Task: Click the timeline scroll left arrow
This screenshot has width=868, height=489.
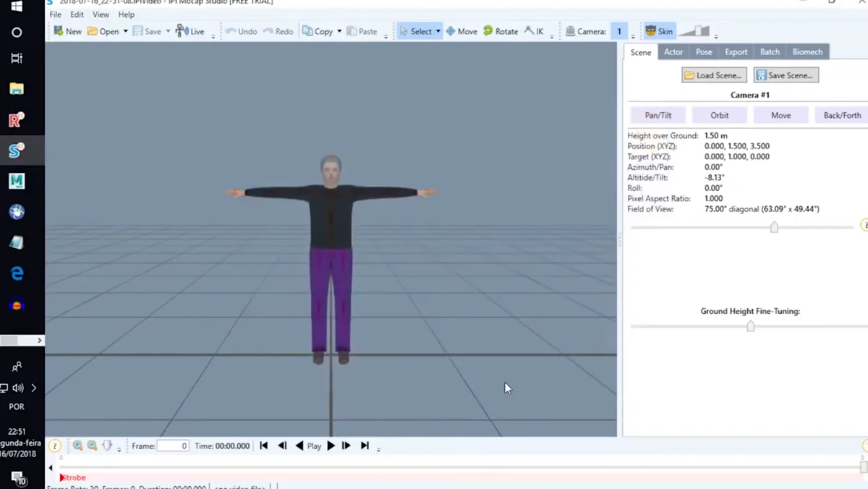Action: pos(51,467)
